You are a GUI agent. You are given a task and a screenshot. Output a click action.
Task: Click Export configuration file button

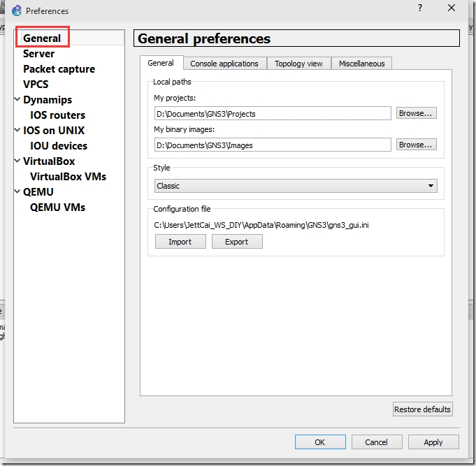tap(237, 242)
